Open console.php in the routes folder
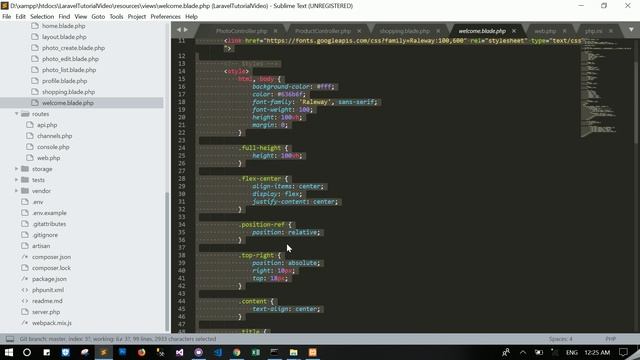Image resolution: width=640 pixels, height=360 pixels. click(53, 147)
